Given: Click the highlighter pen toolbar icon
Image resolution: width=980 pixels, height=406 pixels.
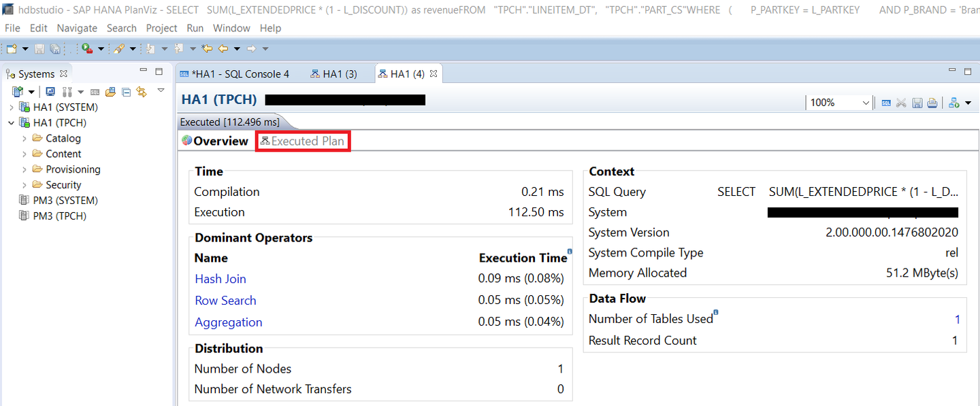Looking at the screenshot, I should [x=119, y=49].
